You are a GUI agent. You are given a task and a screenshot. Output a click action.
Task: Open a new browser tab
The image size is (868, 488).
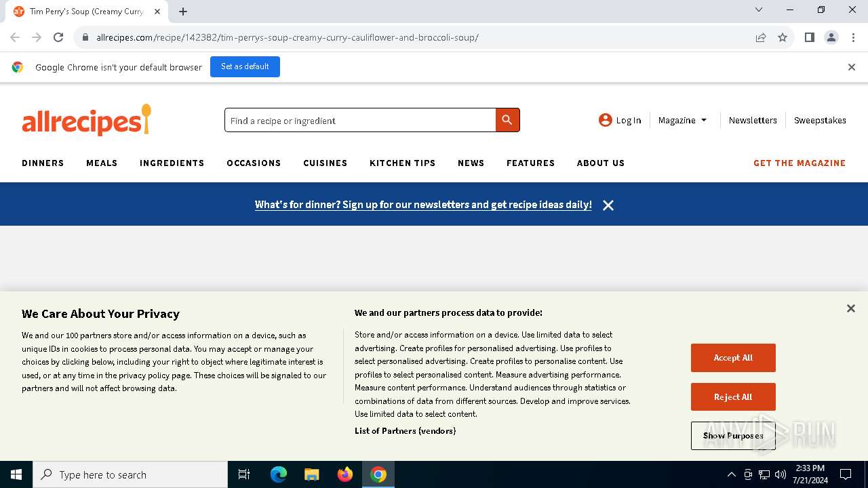tap(183, 11)
